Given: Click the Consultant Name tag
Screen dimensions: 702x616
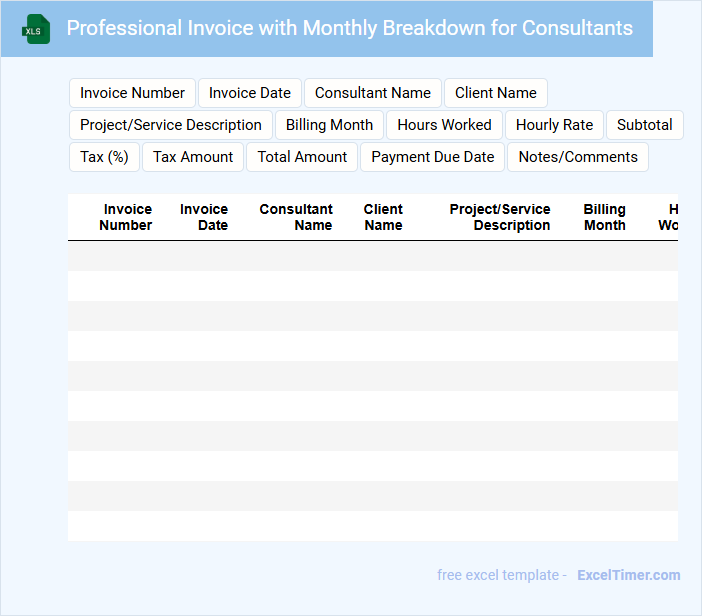Looking at the screenshot, I should 373,93.
